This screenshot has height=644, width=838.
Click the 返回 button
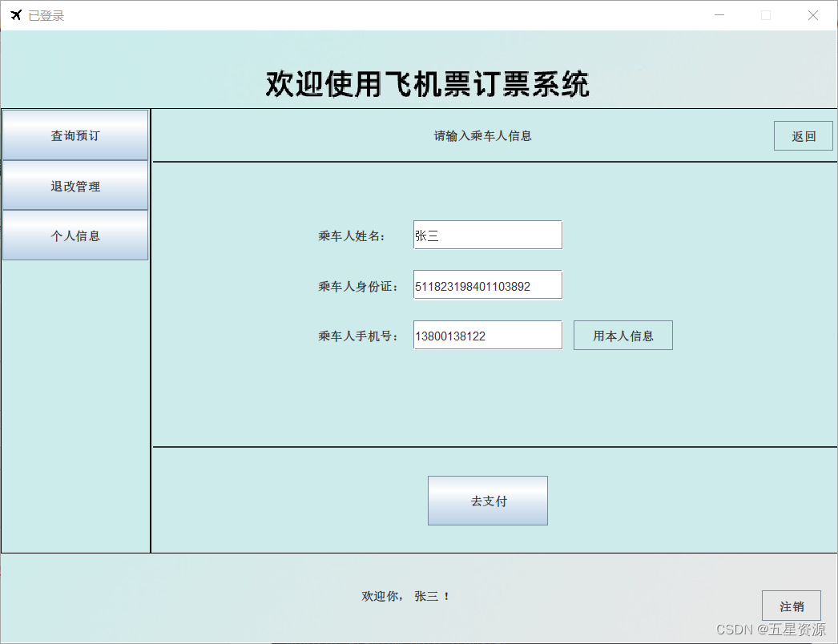(x=803, y=135)
